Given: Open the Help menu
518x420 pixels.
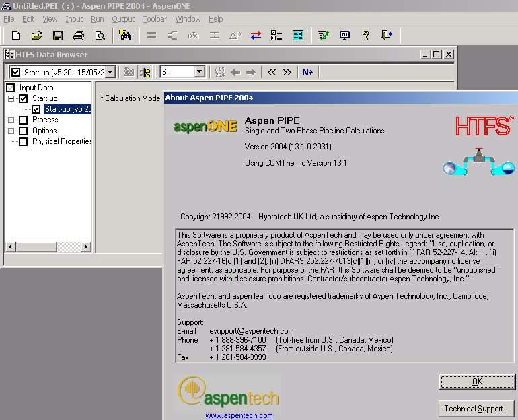Looking at the screenshot, I should (216, 19).
